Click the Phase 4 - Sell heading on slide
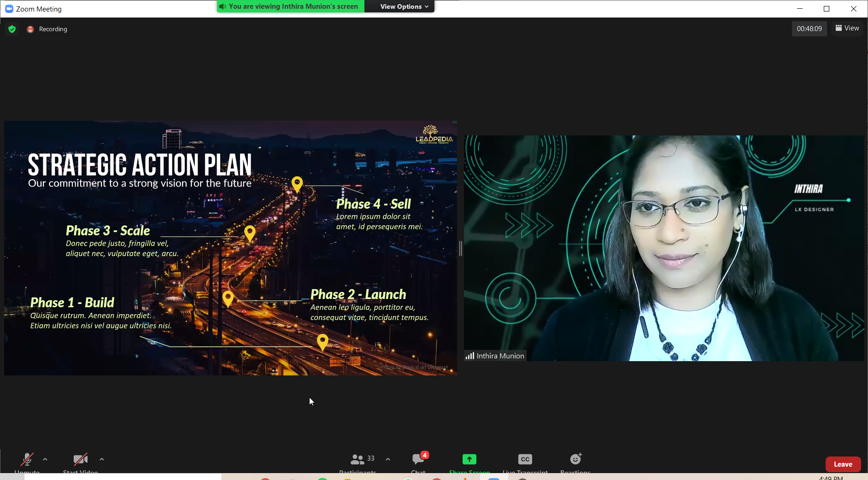Image resolution: width=868 pixels, height=480 pixels. point(374,204)
